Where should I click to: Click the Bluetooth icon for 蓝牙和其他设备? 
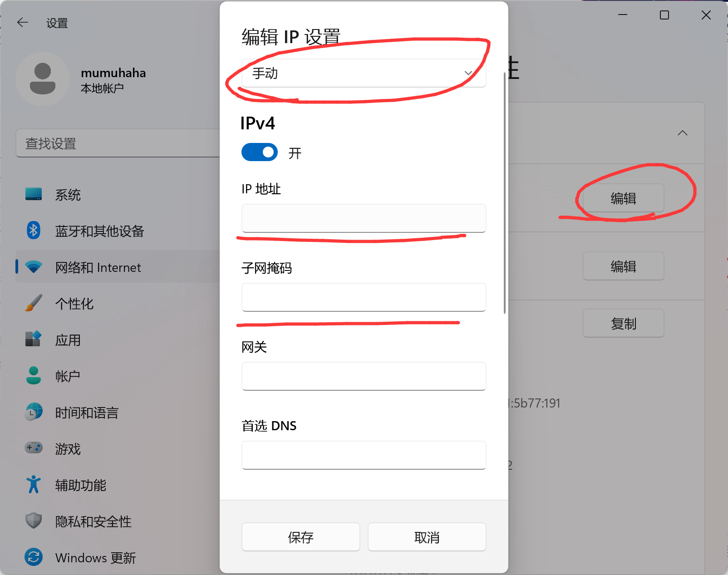pyautogui.click(x=34, y=231)
